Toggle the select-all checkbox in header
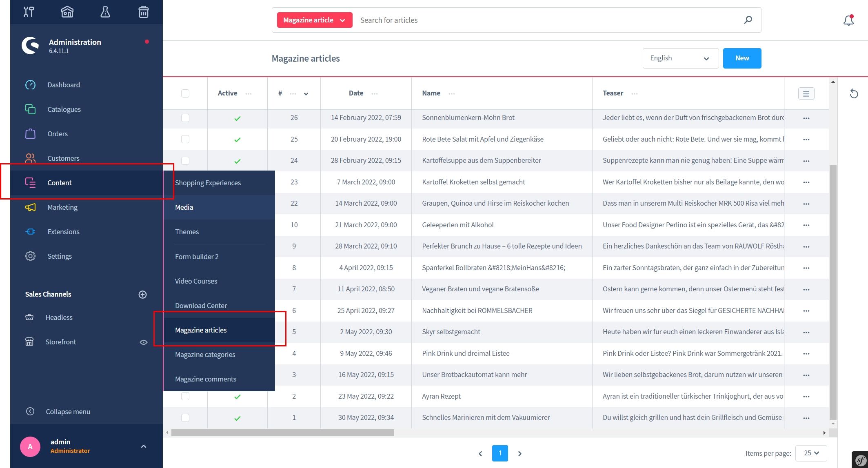 coord(185,93)
